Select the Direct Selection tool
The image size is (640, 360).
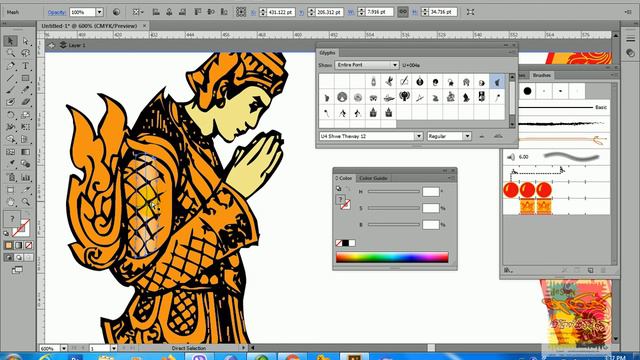(x=26, y=41)
